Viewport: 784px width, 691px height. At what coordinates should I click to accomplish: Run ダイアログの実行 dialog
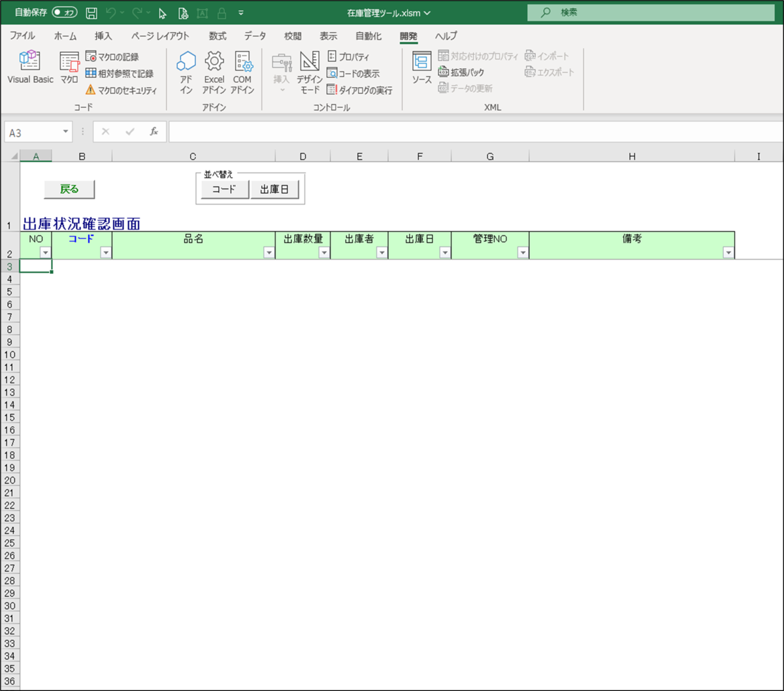359,90
